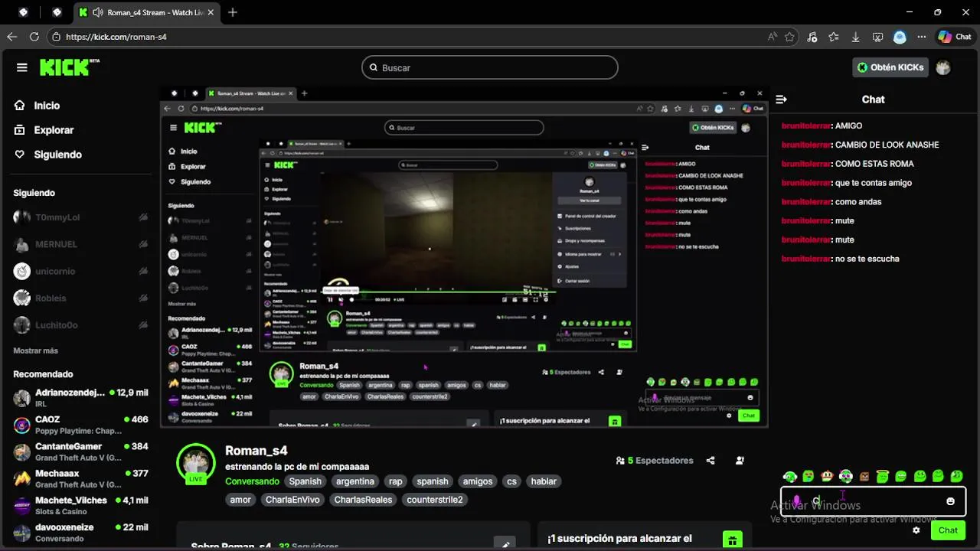Viewport: 980px width, 551px height.
Task: Open Robleis followed channel
Action: pyautogui.click(x=80, y=298)
